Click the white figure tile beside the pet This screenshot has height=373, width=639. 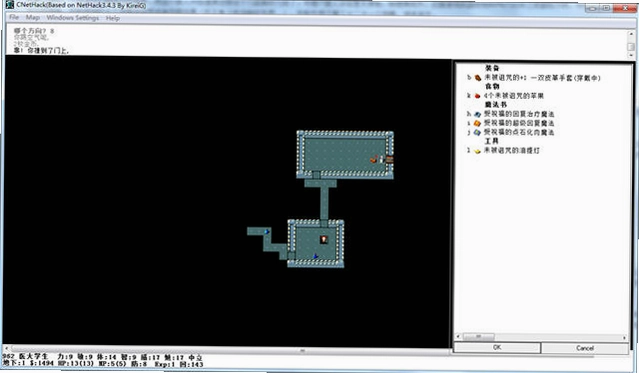coord(381,159)
